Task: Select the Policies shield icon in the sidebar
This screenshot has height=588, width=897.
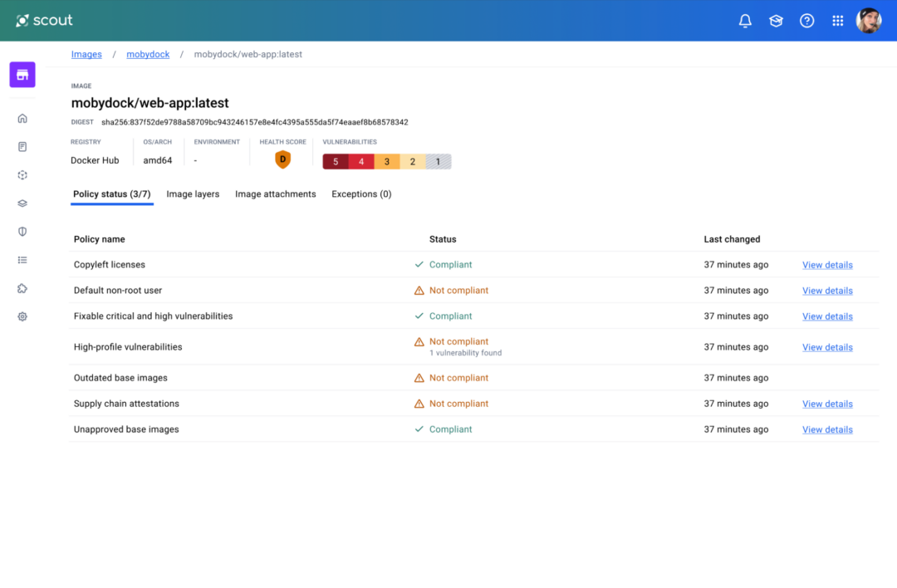Action: click(22, 231)
